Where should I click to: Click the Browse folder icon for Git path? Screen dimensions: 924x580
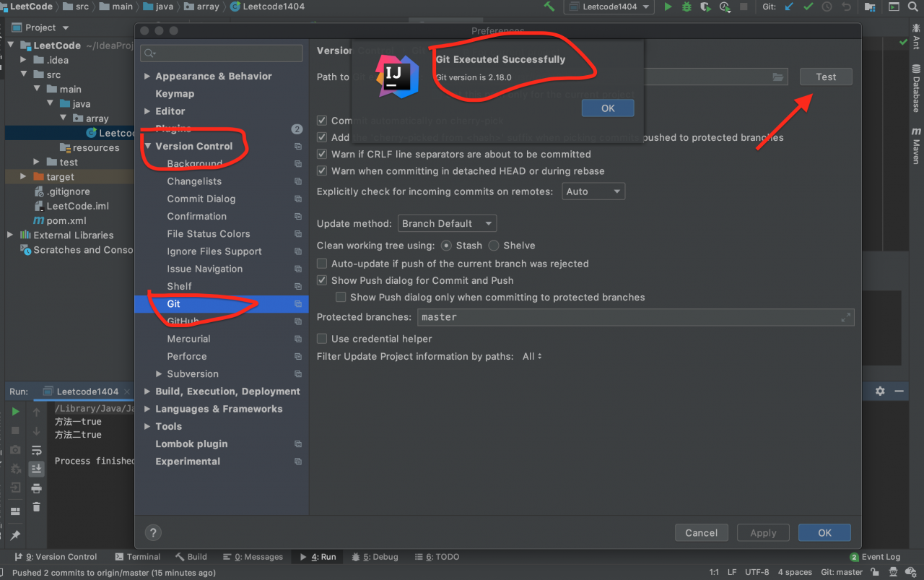[x=778, y=77]
